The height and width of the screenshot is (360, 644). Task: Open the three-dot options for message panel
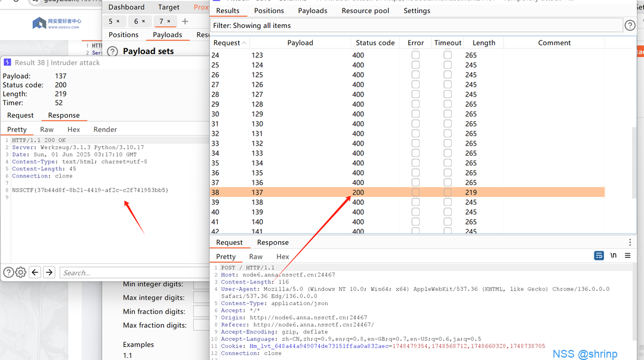(x=630, y=242)
